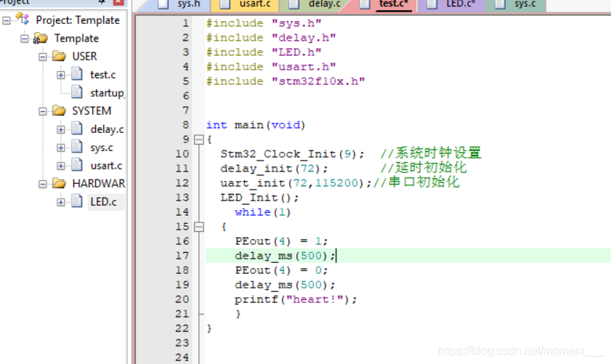Image resolution: width=611 pixels, height=364 pixels.
Task: Close the Project panel
Action: [x=118, y=2]
